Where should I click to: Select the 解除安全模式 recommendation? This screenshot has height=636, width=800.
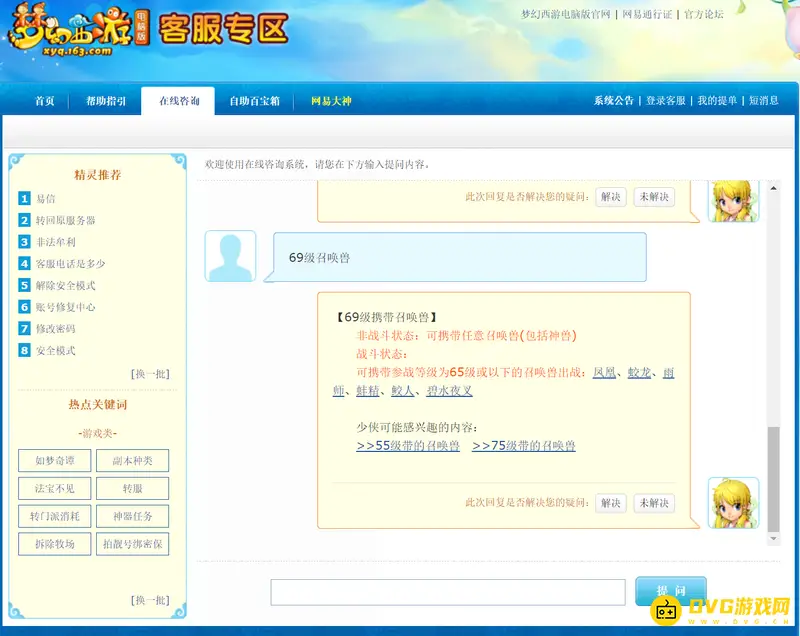[x=65, y=285]
